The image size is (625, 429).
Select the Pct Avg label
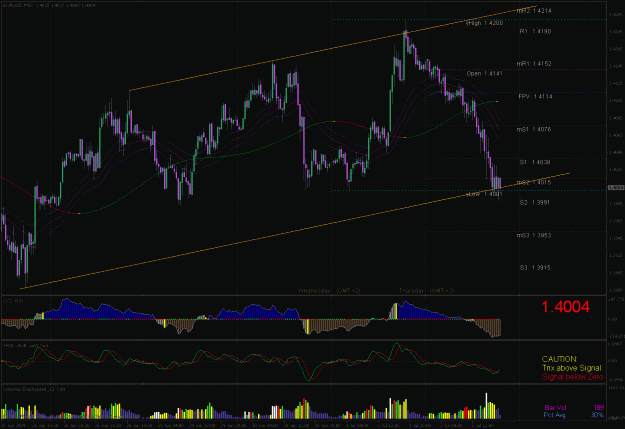coord(555,415)
